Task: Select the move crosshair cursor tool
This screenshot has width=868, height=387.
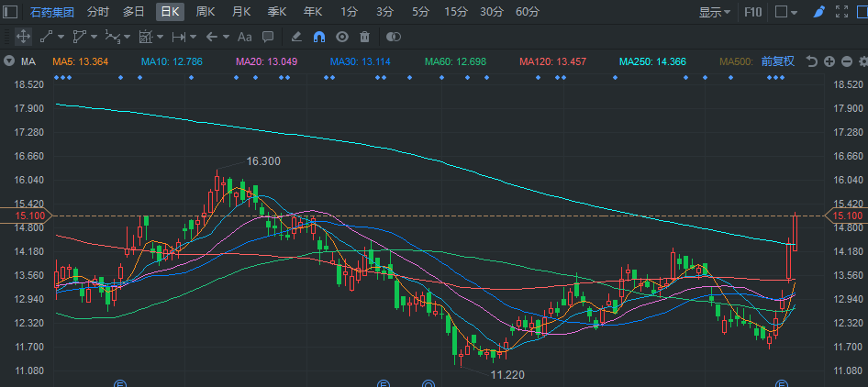Action: click(23, 37)
